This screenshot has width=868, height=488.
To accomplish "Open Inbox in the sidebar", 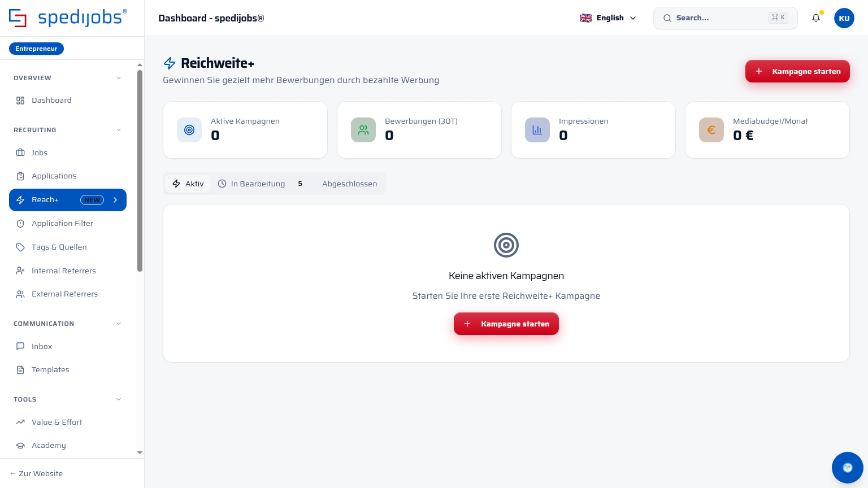I will coord(68,346).
